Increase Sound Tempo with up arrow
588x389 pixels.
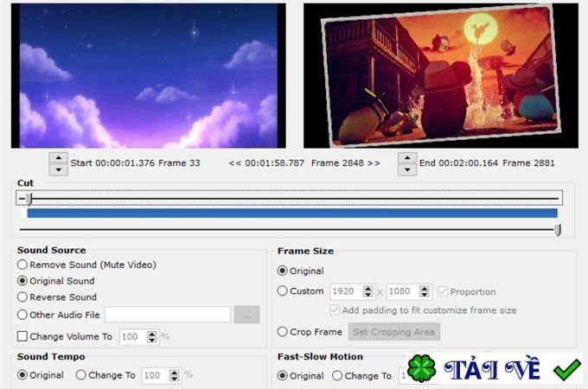pos(175,372)
